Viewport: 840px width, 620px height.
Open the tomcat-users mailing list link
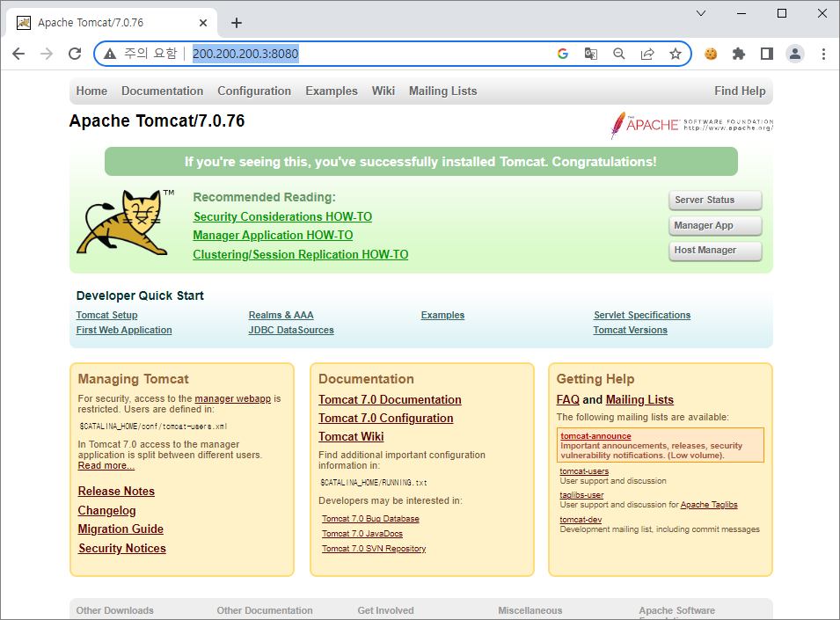point(584,471)
